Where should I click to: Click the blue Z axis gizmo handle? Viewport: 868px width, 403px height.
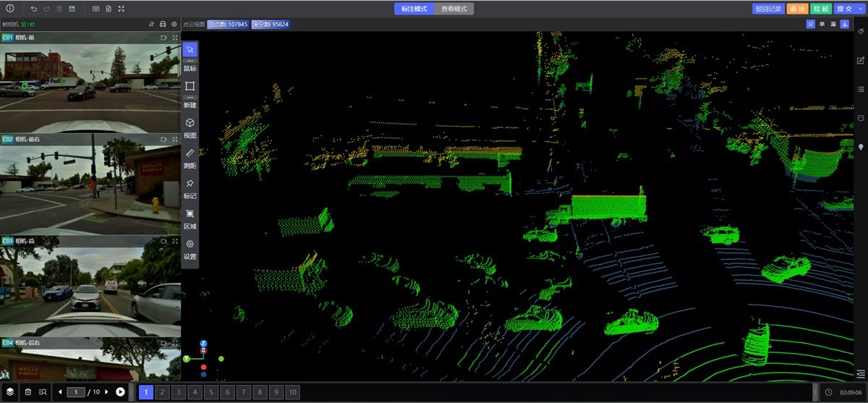pyautogui.click(x=204, y=343)
